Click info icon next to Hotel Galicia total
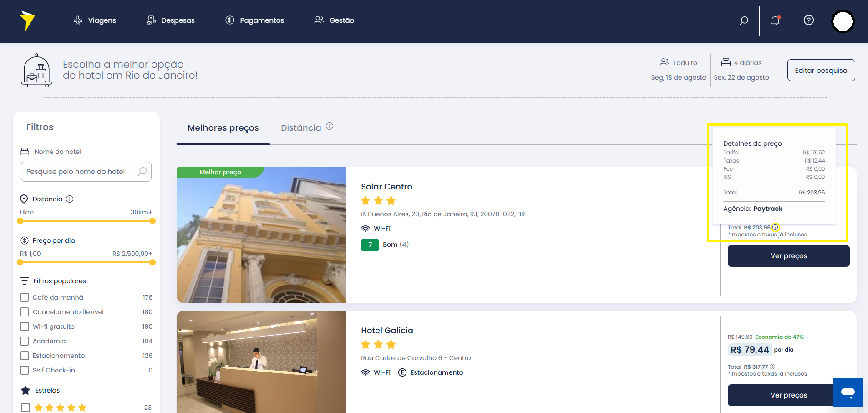This screenshot has width=868, height=413. pos(772,367)
